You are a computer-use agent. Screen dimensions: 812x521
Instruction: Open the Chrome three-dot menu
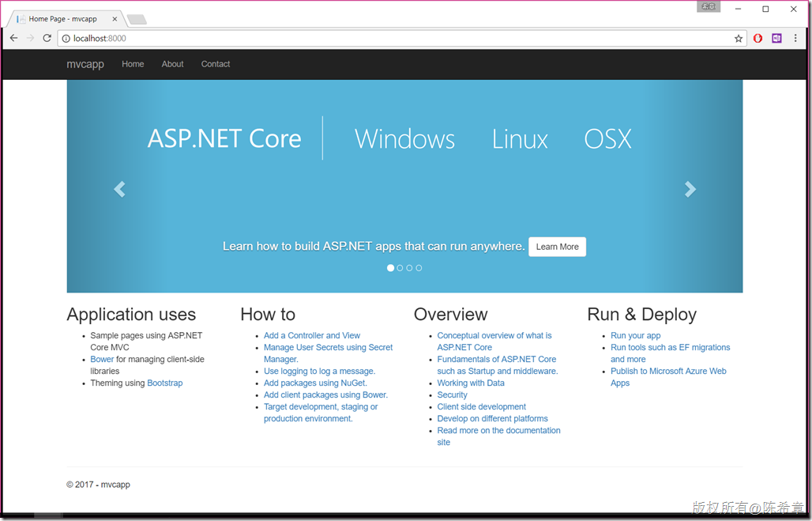point(795,39)
